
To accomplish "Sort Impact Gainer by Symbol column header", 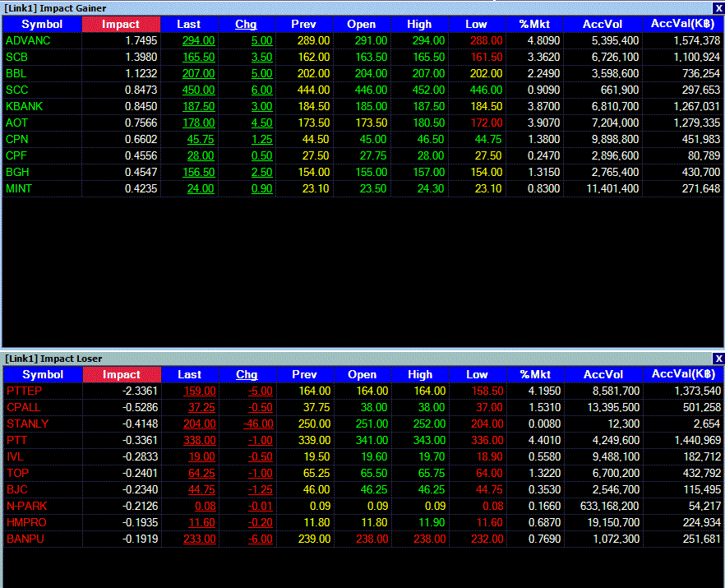I will [42, 25].
